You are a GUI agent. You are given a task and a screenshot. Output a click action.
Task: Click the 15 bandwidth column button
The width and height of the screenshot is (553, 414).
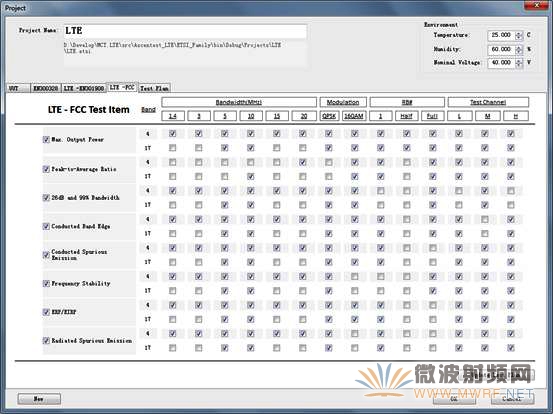277,116
